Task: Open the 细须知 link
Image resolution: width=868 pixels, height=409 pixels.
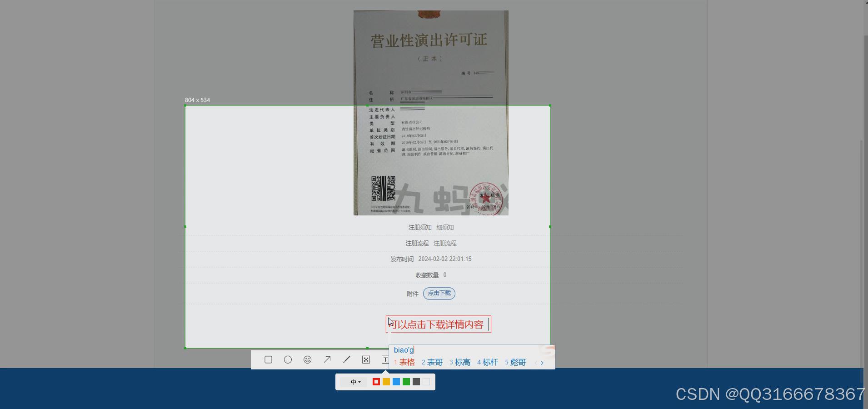Action: 444,227
